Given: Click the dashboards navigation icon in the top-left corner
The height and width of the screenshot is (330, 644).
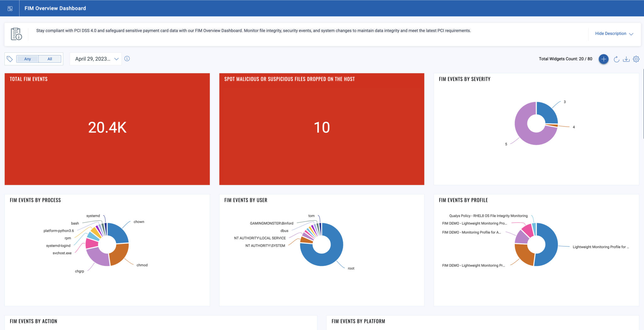Looking at the screenshot, I should point(9,8).
